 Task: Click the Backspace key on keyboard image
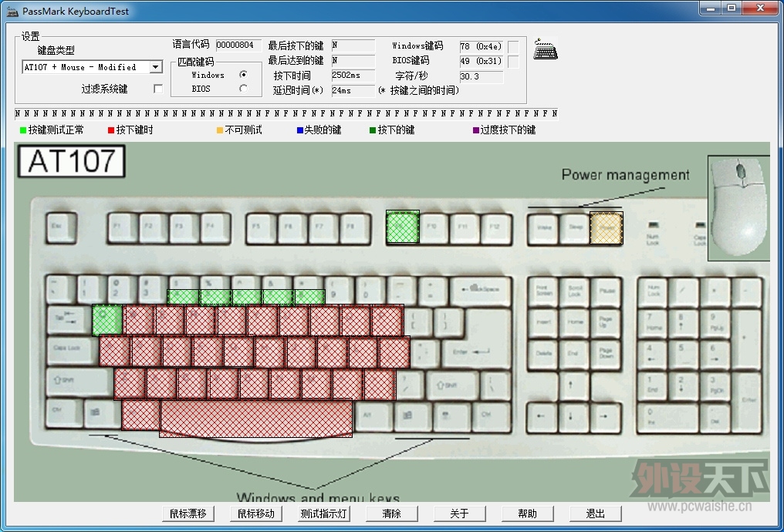[481, 290]
